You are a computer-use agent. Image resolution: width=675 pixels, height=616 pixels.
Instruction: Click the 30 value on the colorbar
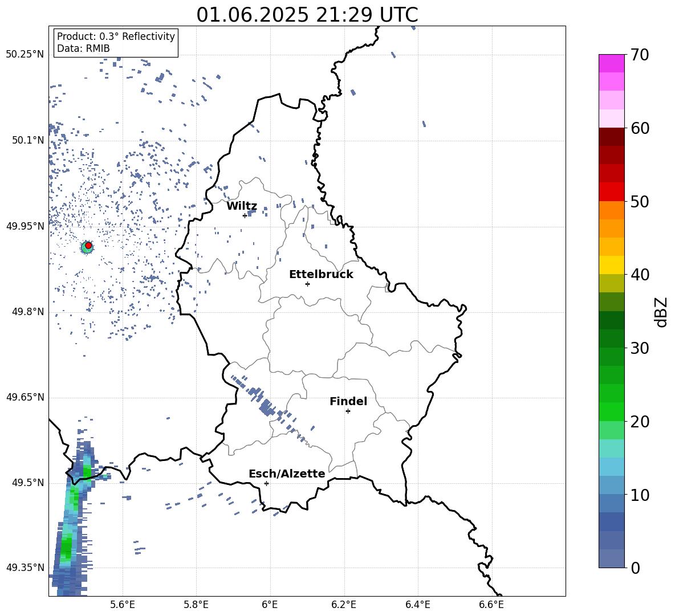640,348
